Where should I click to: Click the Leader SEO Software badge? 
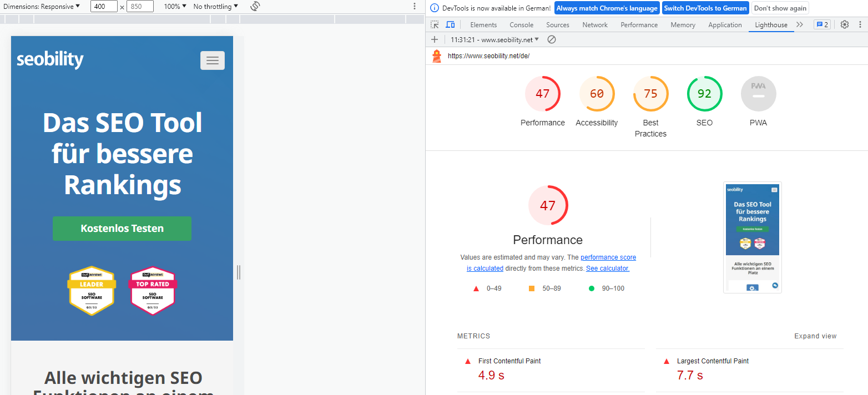pos(92,291)
